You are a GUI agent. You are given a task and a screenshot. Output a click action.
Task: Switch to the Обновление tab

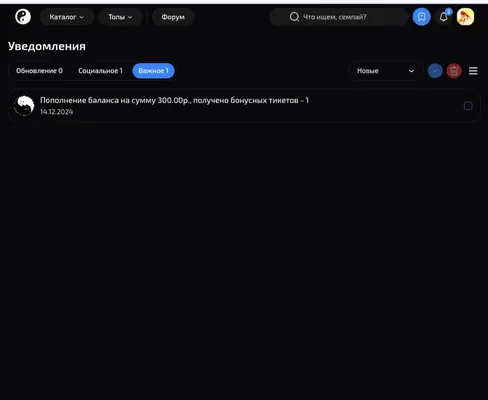(39, 71)
